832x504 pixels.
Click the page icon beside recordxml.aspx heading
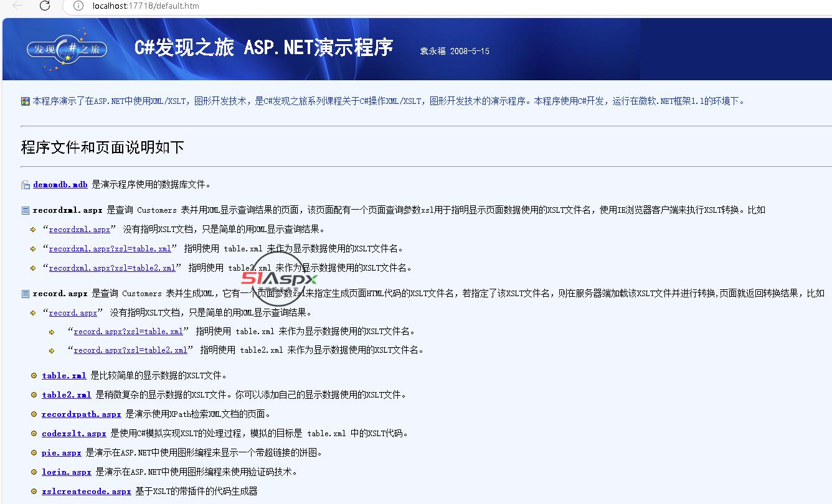tap(26, 210)
